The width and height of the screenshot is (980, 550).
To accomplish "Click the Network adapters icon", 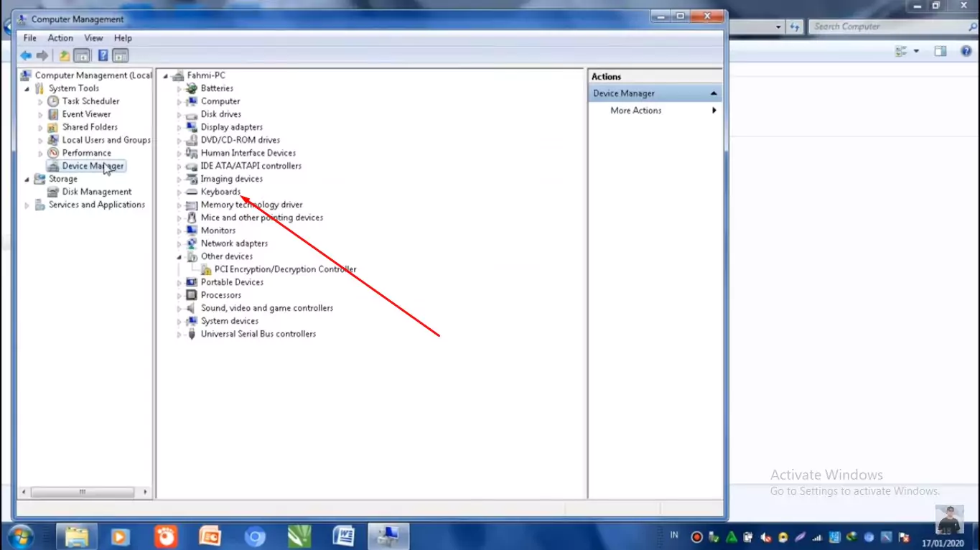I will (x=192, y=243).
